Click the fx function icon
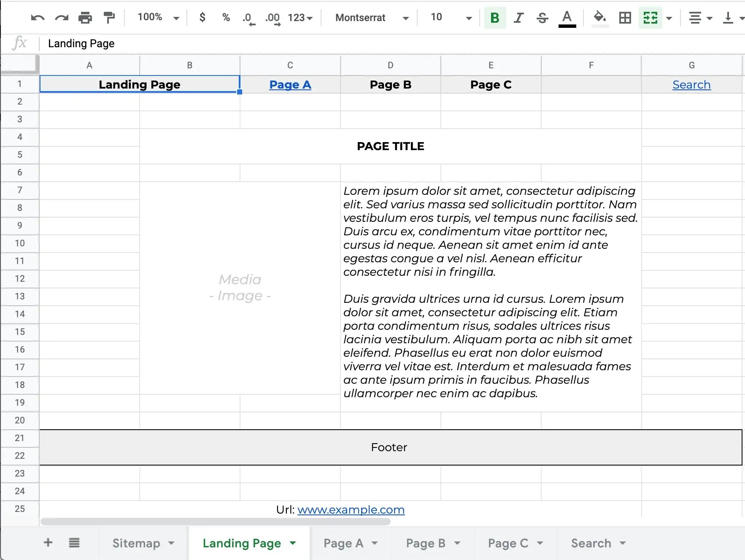Viewport: 745px width, 560px height. pyautogui.click(x=20, y=43)
